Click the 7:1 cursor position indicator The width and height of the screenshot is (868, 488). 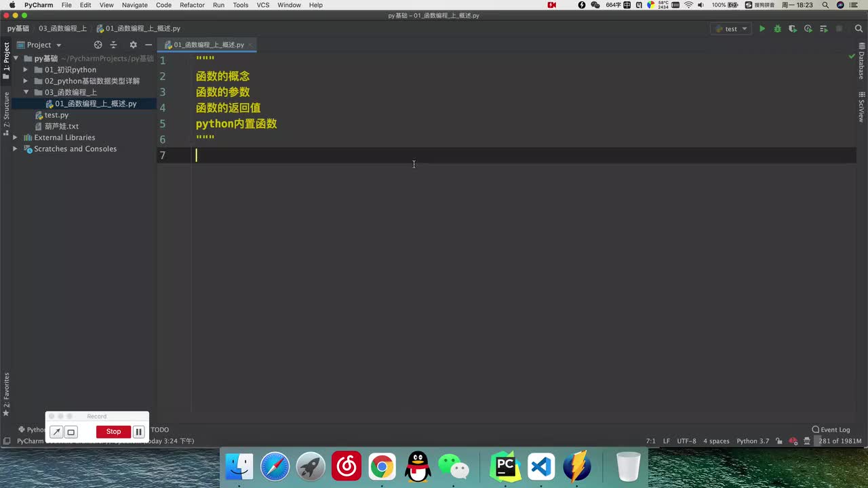tap(650, 441)
